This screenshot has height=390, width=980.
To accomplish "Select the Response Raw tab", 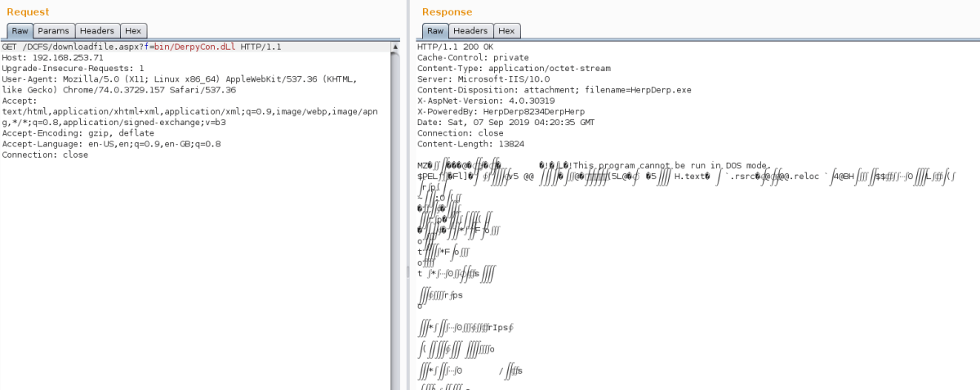I will (434, 31).
